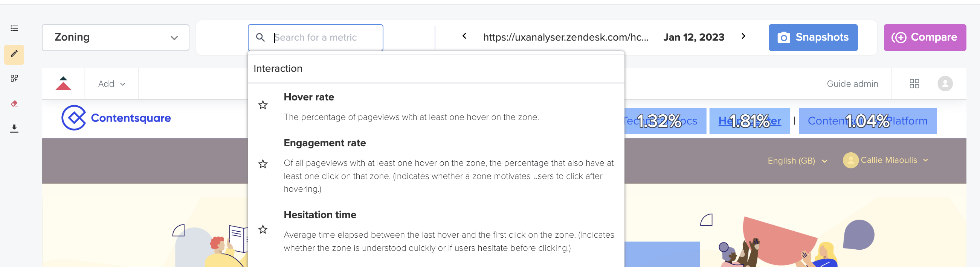Viewport: 980px width, 267px height.
Task: Star the Engagement rate metric
Action: tap(263, 164)
